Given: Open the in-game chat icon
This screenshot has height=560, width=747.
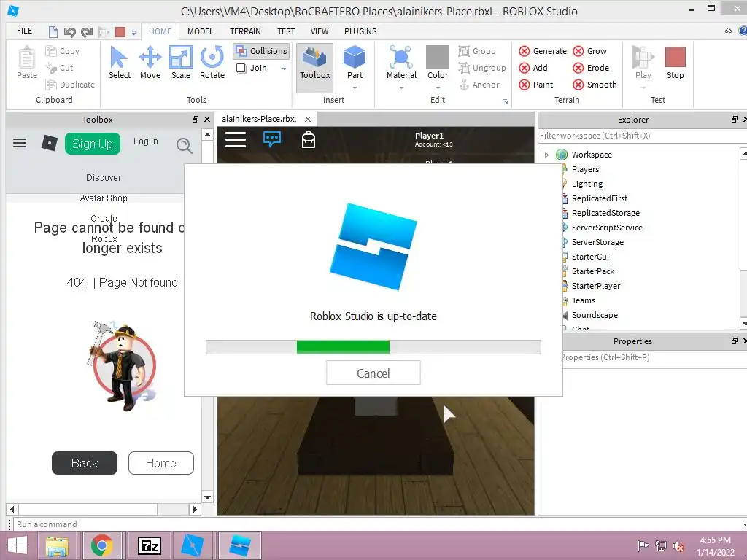Looking at the screenshot, I should 271,139.
